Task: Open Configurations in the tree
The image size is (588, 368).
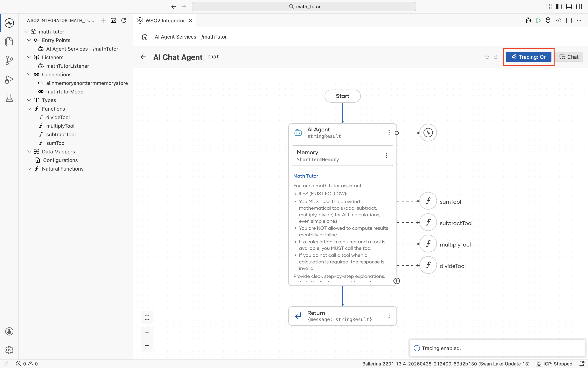Action: 76,160
